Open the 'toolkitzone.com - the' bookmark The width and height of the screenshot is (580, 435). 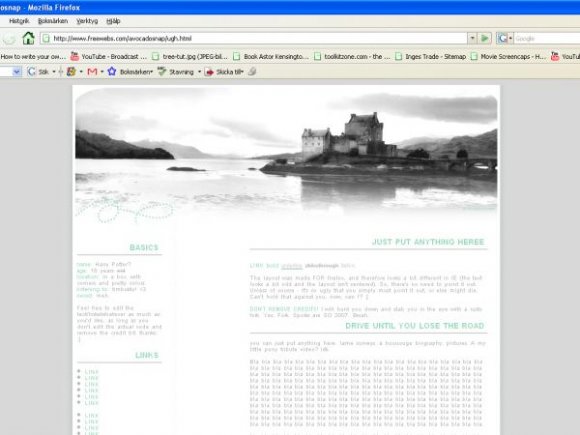tap(352, 57)
